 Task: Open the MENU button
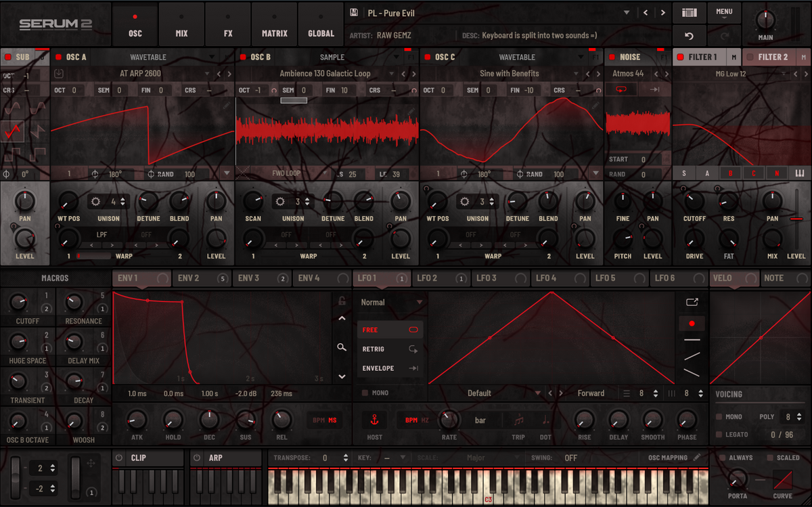(x=724, y=12)
